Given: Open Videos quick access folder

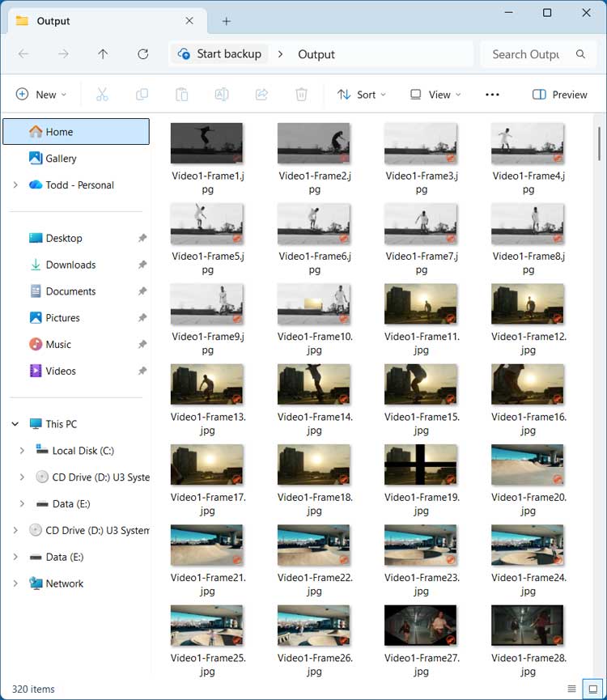Looking at the screenshot, I should (x=60, y=371).
